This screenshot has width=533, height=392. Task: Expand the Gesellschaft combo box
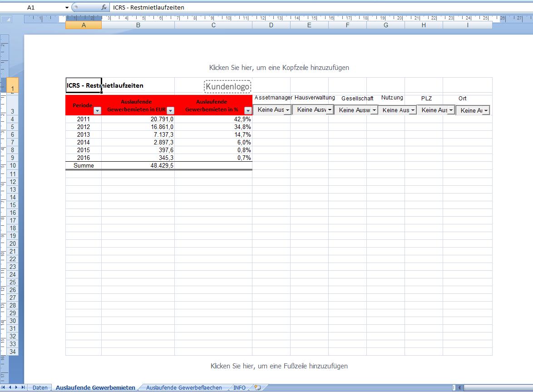(374, 110)
